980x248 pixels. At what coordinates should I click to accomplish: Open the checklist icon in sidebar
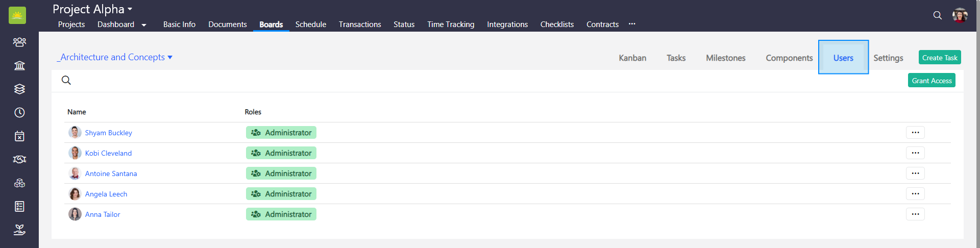[x=19, y=206]
